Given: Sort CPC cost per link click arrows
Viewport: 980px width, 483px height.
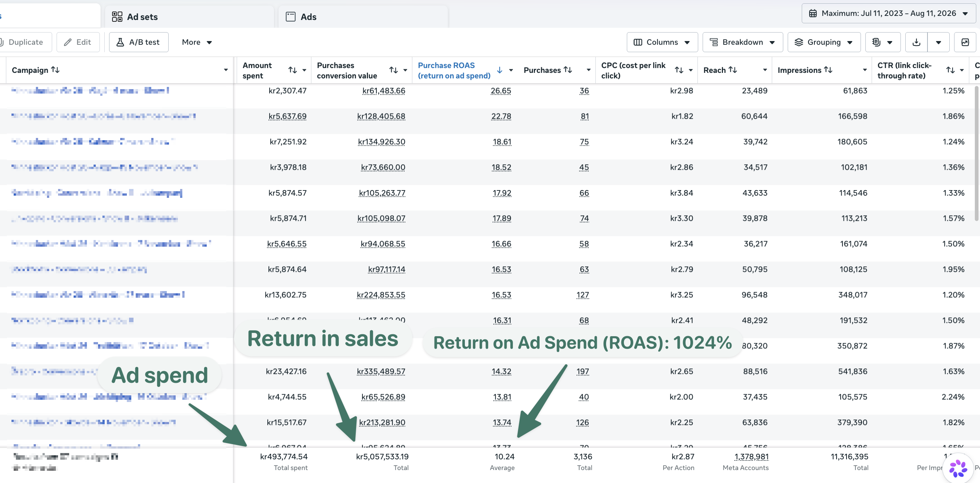Looking at the screenshot, I should tap(679, 70).
